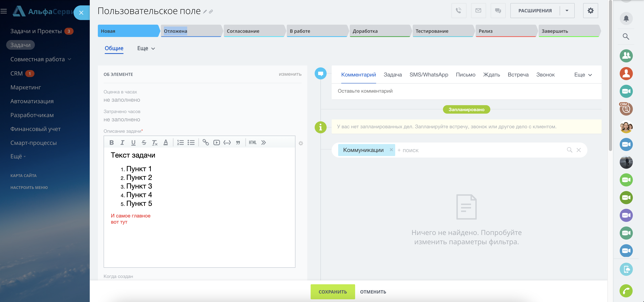This screenshot has width=644, height=302.
Task: Open notifications bell icon
Action: (626, 18)
